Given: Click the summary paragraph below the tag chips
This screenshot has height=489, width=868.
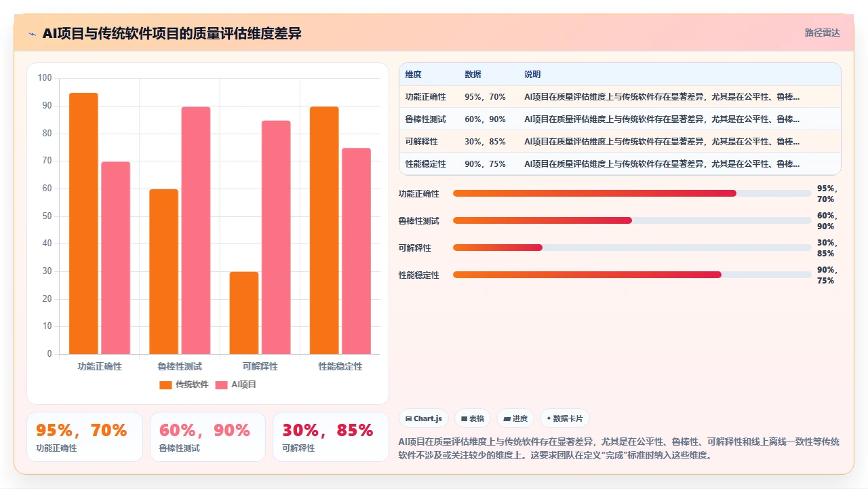Looking at the screenshot, I should coord(619,448).
